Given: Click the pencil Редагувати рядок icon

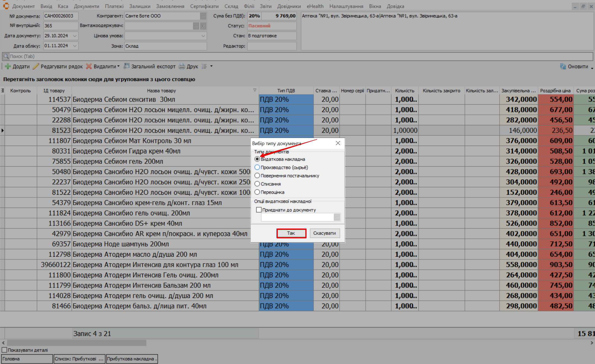Looking at the screenshot, I should 36,66.
